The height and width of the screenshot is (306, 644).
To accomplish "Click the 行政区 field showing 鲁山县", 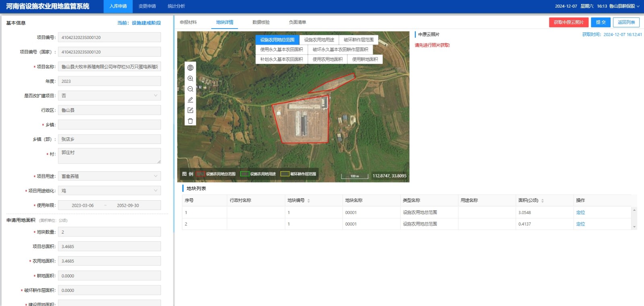I will (x=109, y=110).
